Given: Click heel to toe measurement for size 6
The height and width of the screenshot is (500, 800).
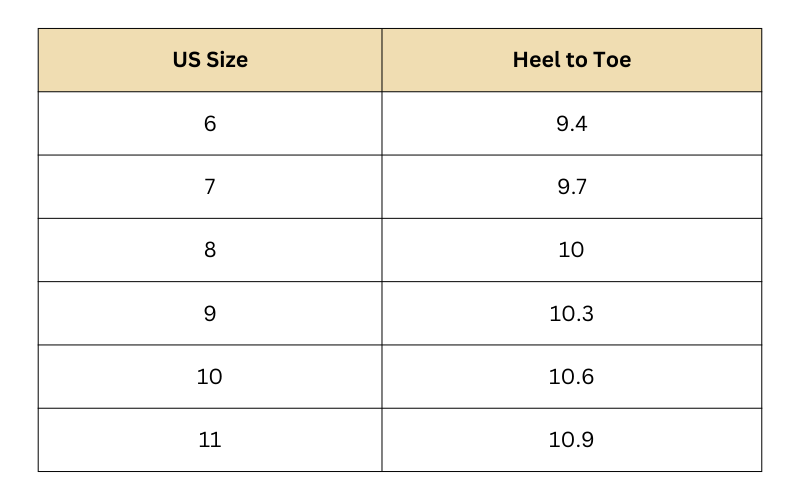Looking at the screenshot, I should tap(571, 124).
